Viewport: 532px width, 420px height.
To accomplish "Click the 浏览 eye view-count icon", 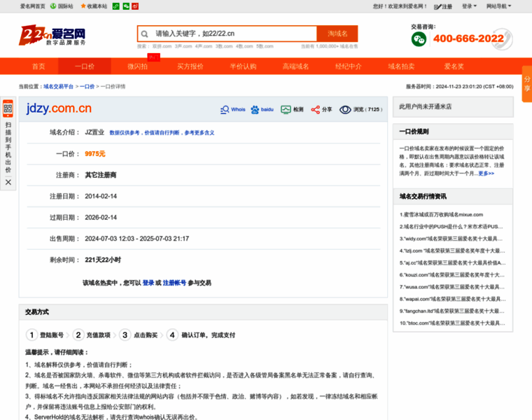I will 345,110.
